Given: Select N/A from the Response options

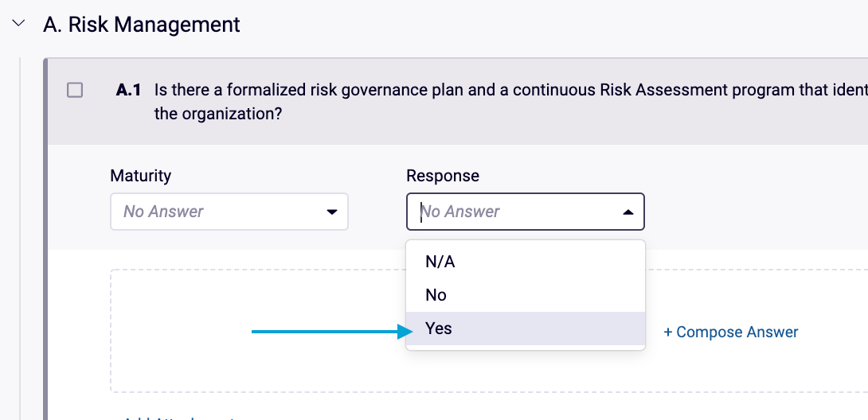Looking at the screenshot, I should (440, 262).
